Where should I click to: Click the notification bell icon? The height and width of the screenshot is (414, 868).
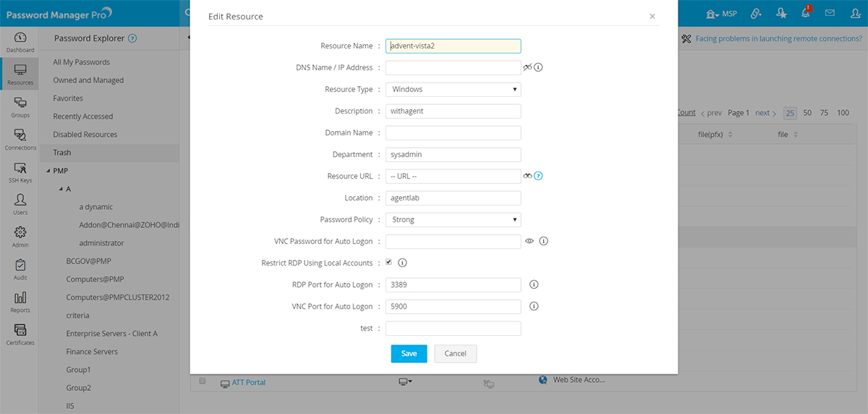coord(805,13)
